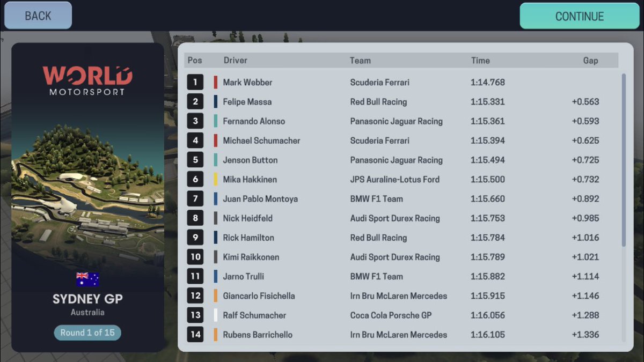Select the position 6 badge for Mika Hakkinen
This screenshot has width=644, height=362.
195,179
